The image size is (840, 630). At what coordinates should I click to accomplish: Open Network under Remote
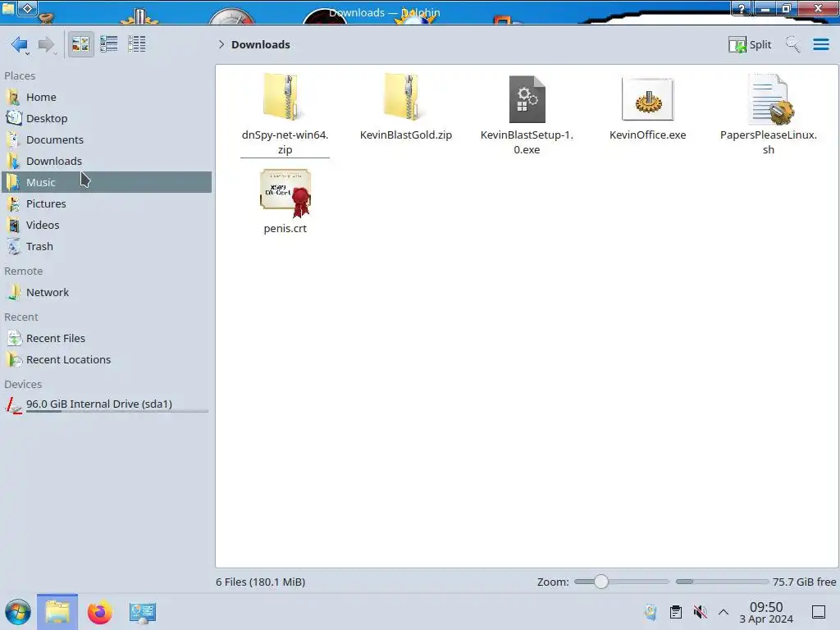click(x=107, y=293)
